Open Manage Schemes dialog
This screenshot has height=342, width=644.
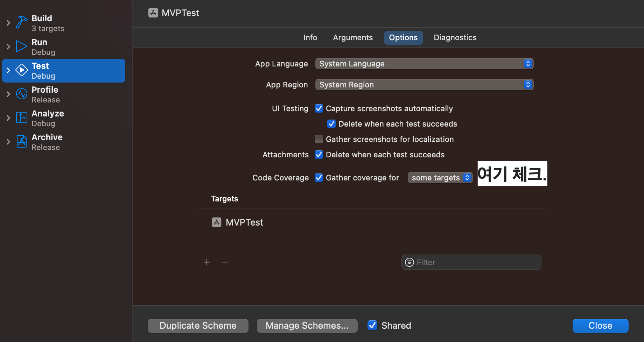(x=307, y=325)
